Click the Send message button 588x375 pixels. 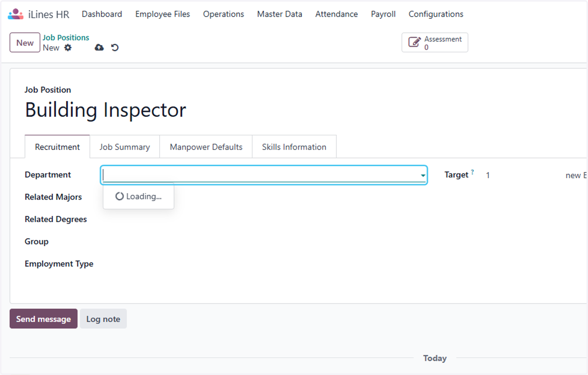(44, 319)
